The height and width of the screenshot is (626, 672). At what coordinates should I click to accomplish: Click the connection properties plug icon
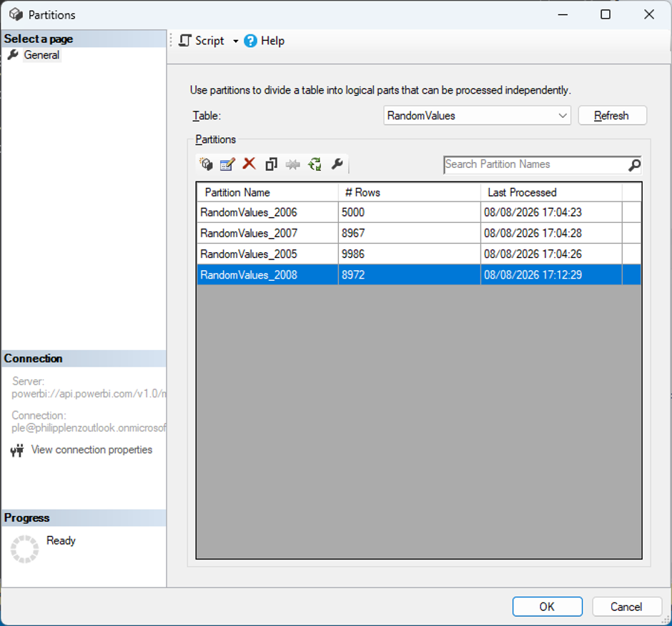17,450
